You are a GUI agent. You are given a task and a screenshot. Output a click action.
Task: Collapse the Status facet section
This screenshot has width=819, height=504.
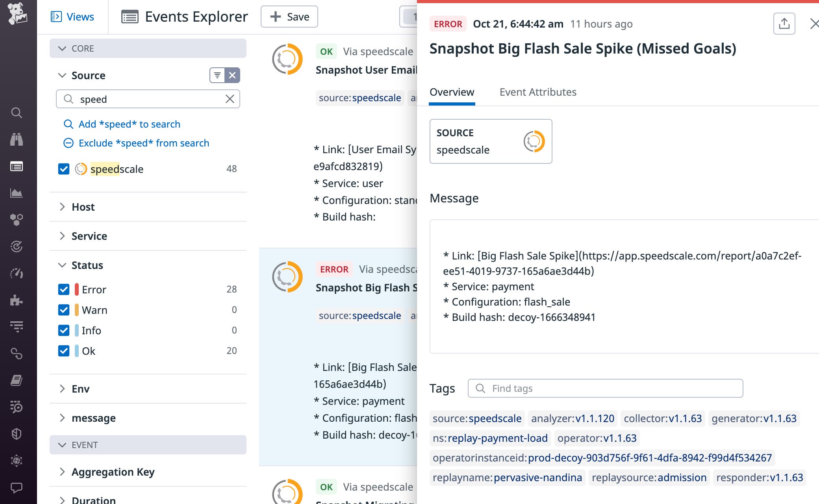coord(62,265)
